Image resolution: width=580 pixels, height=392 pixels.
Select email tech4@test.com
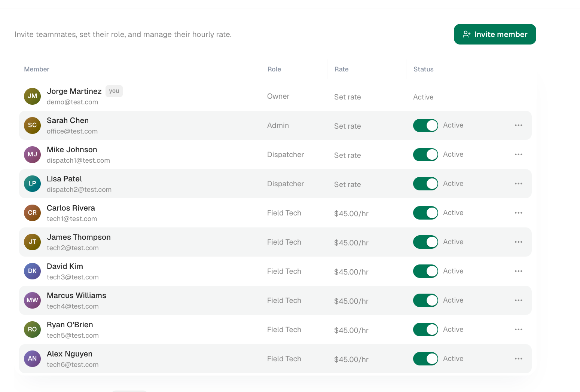73,306
